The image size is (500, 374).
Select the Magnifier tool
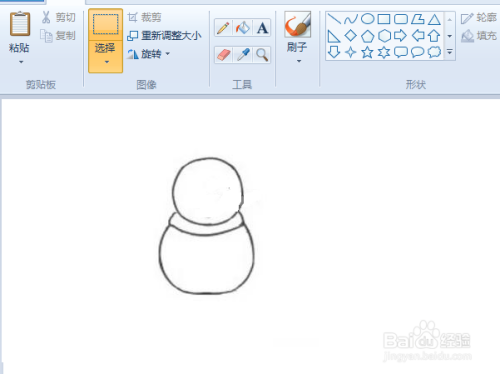click(262, 55)
